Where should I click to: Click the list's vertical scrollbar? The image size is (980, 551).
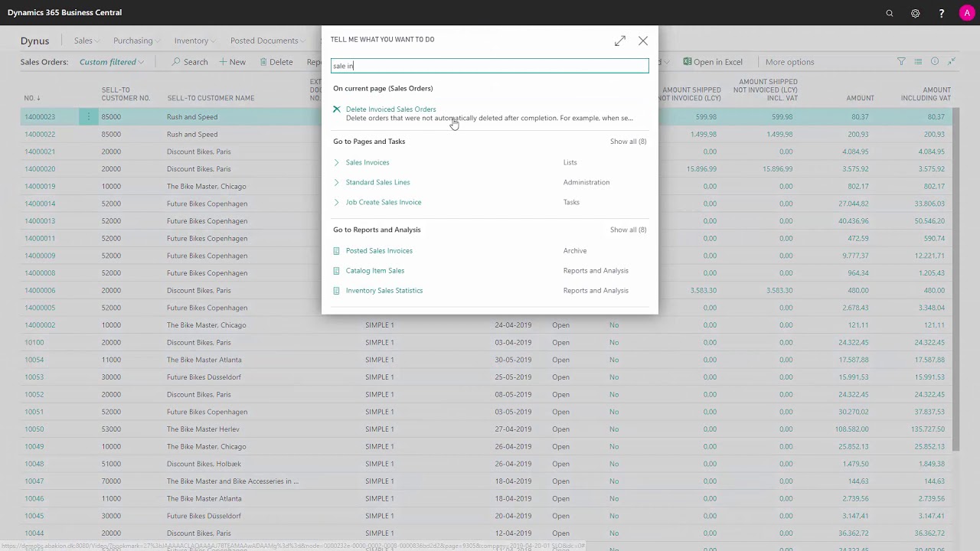(955, 279)
